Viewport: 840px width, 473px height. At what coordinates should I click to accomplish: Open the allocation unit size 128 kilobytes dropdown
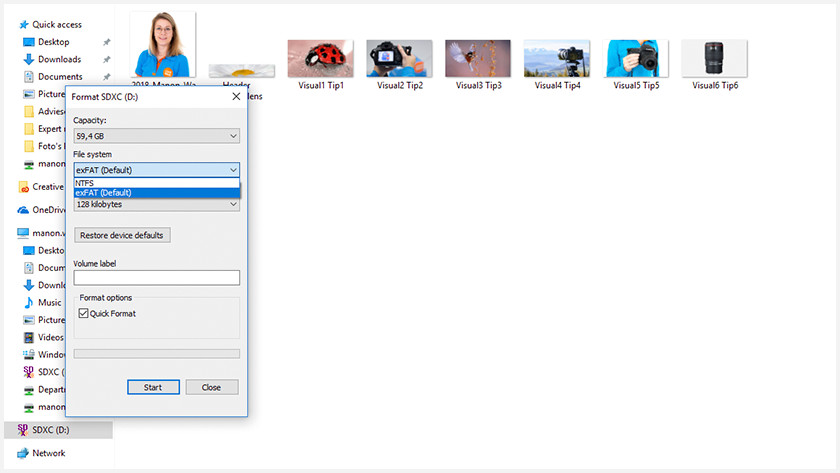[x=156, y=204]
